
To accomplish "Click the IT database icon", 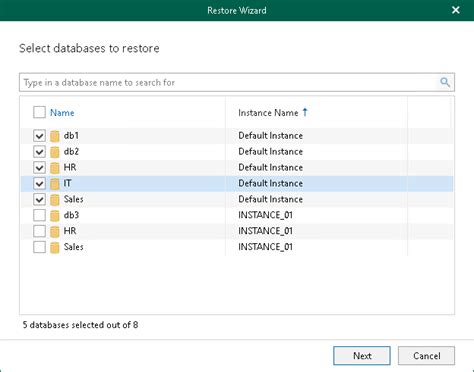I will click(x=55, y=184).
